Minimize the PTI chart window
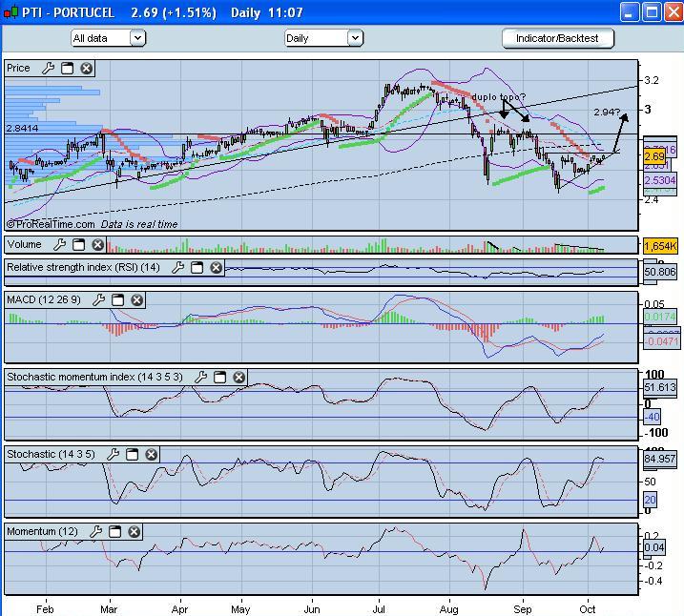This screenshot has height=616, width=684. pos(630,11)
